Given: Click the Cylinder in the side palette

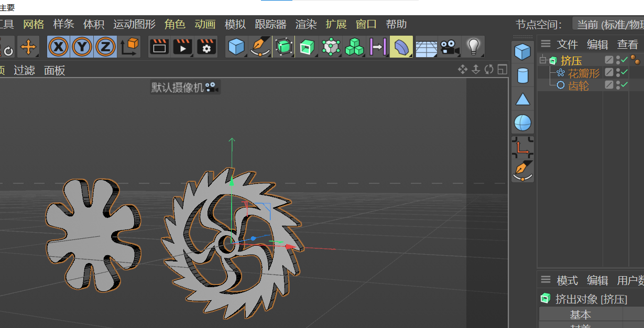Looking at the screenshot, I should (522, 75).
